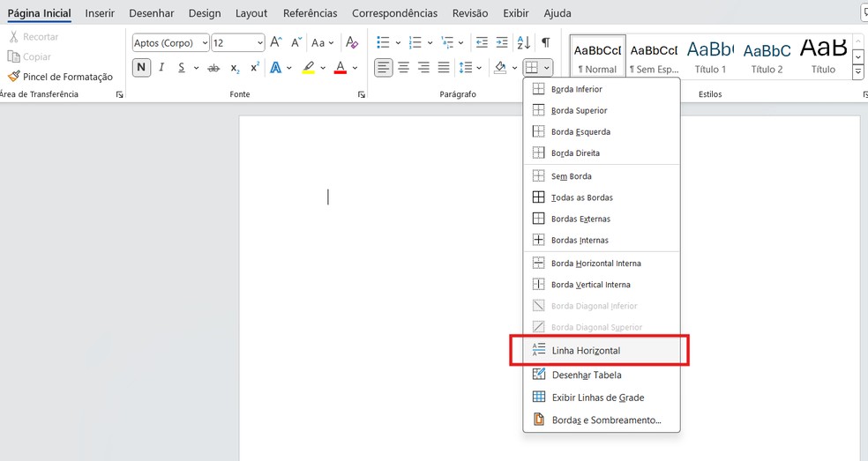Toggle Strikethrough formatting
The image size is (868, 461).
(x=213, y=68)
